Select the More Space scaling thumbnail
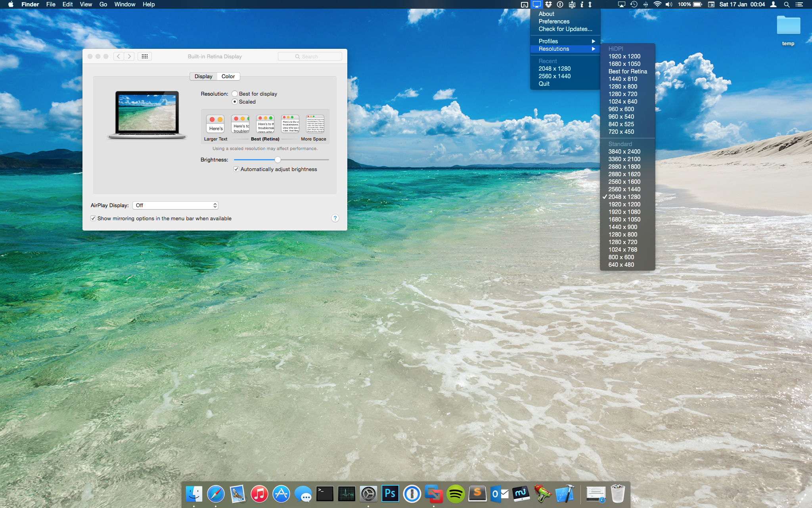The image size is (812, 508). (x=315, y=124)
